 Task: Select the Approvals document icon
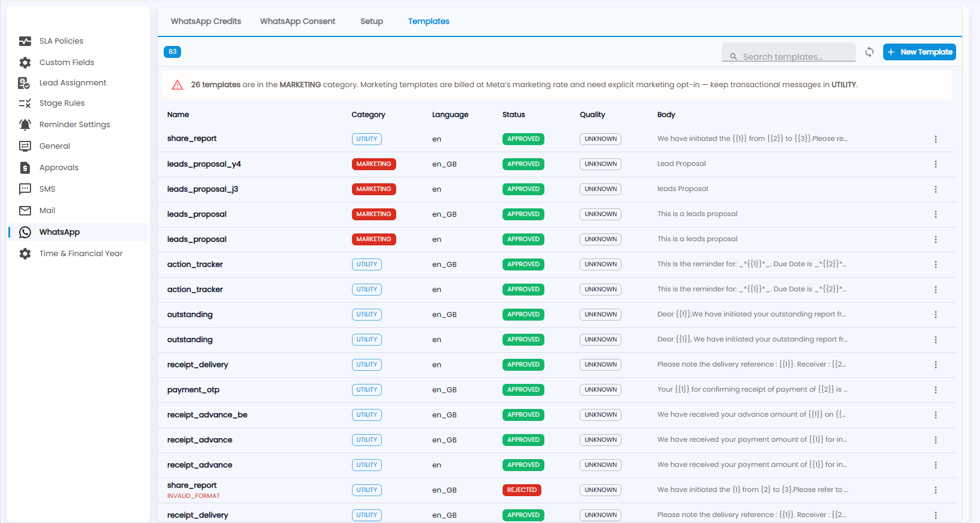tap(25, 168)
